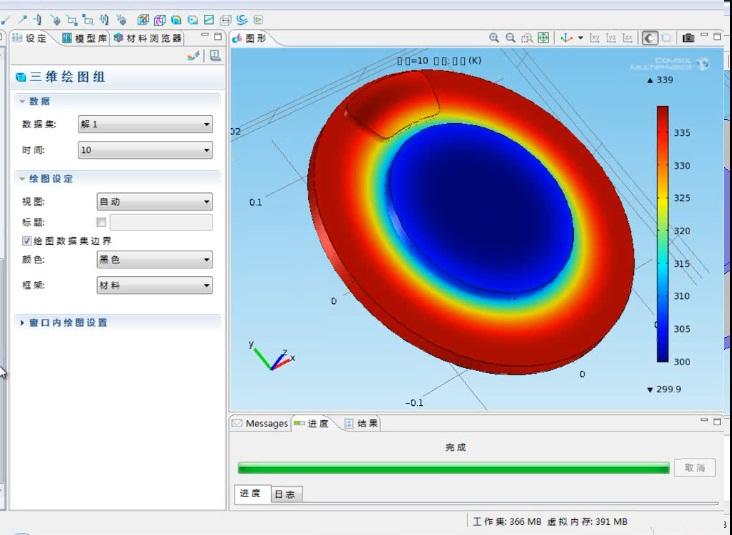Viewport: 732px width, 535px height.
Task: Maximize the Settings panel
Action: [x=218, y=36]
